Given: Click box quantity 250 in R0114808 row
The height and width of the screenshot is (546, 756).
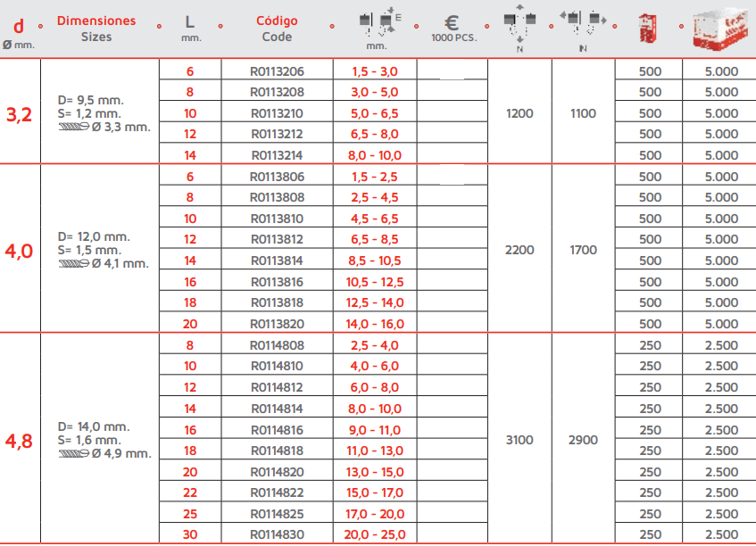Looking at the screenshot, I should tap(650, 345).
